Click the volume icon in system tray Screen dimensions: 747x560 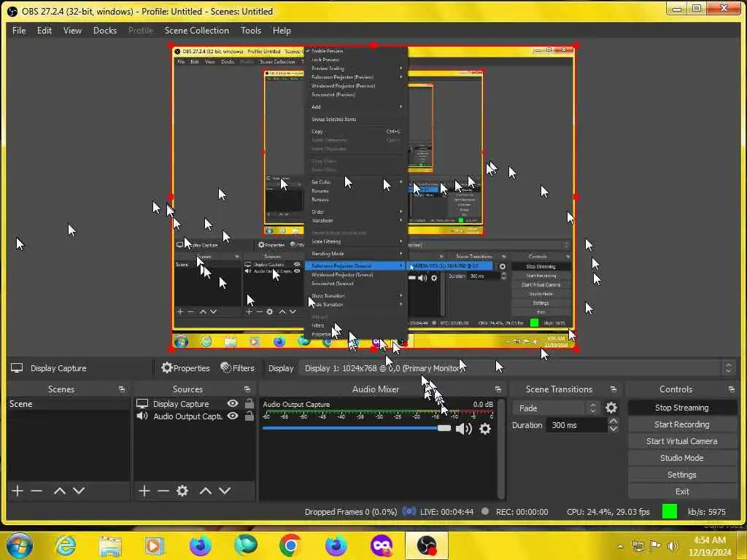coord(673,546)
